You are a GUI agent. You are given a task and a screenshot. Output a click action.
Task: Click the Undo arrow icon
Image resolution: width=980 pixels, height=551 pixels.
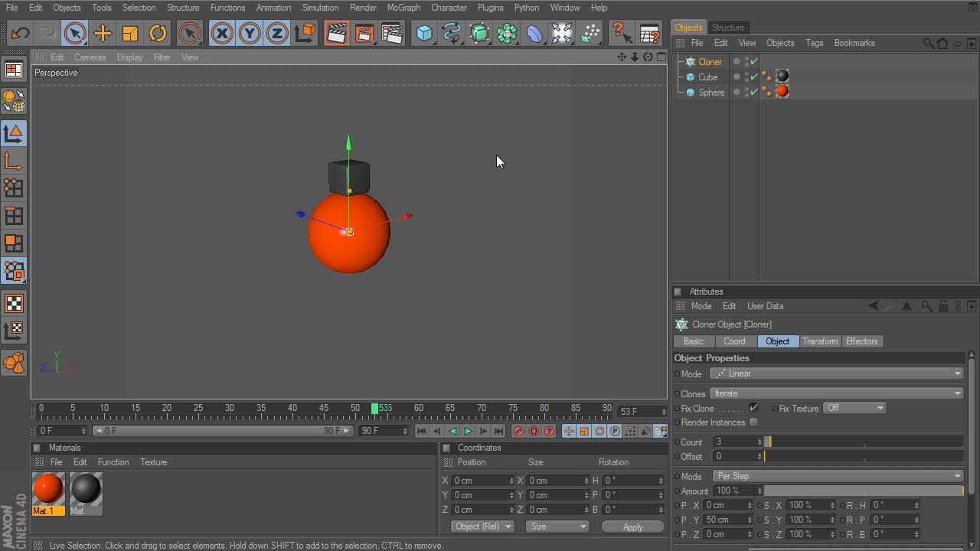click(x=20, y=34)
